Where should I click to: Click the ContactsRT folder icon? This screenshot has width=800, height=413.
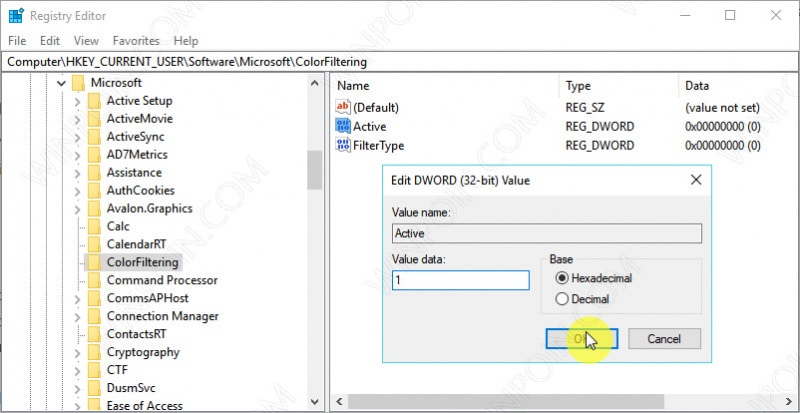click(x=94, y=334)
